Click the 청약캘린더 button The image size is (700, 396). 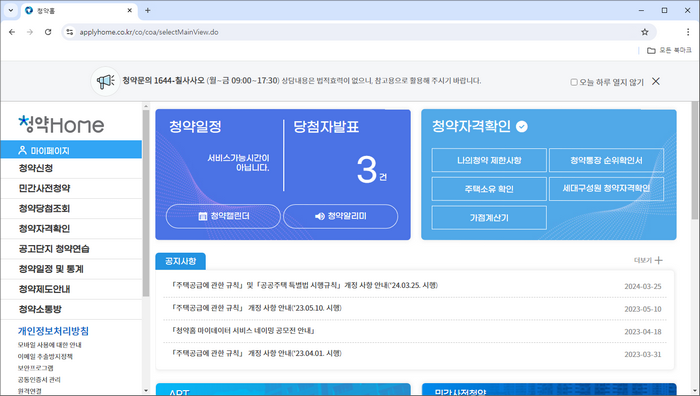pos(223,216)
